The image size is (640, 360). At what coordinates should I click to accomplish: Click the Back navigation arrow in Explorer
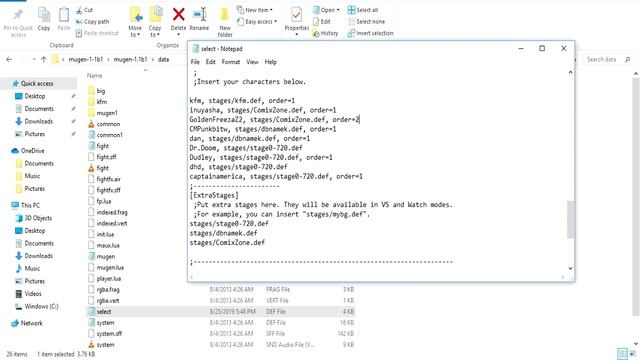pyautogui.click(x=9, y=60)
